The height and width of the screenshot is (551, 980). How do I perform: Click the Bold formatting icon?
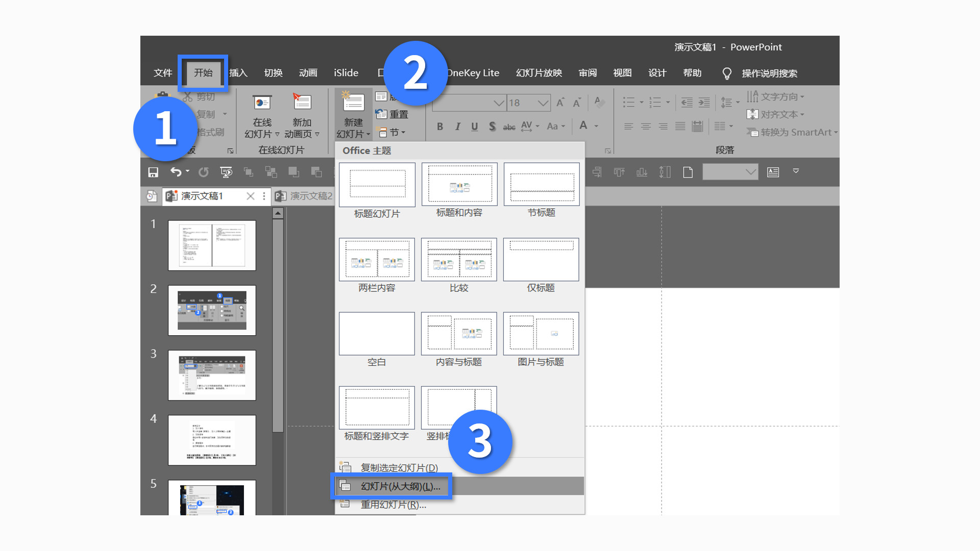point(440,127)
